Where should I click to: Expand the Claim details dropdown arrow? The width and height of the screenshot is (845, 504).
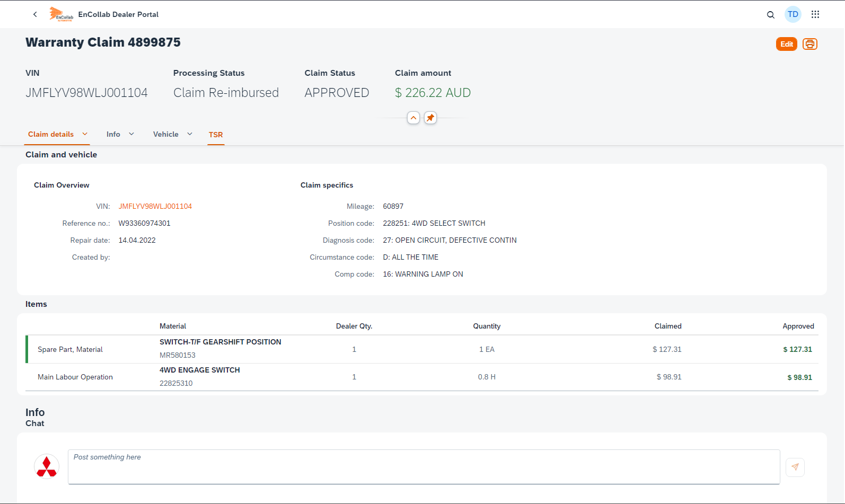point(85,134)
